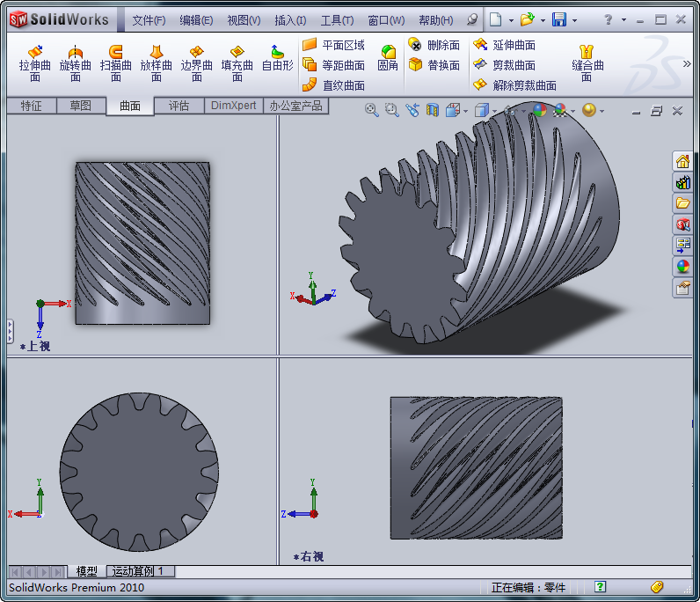
Task: Click the 平面区域 planar surface tool
Action: (x=333, y=45)
